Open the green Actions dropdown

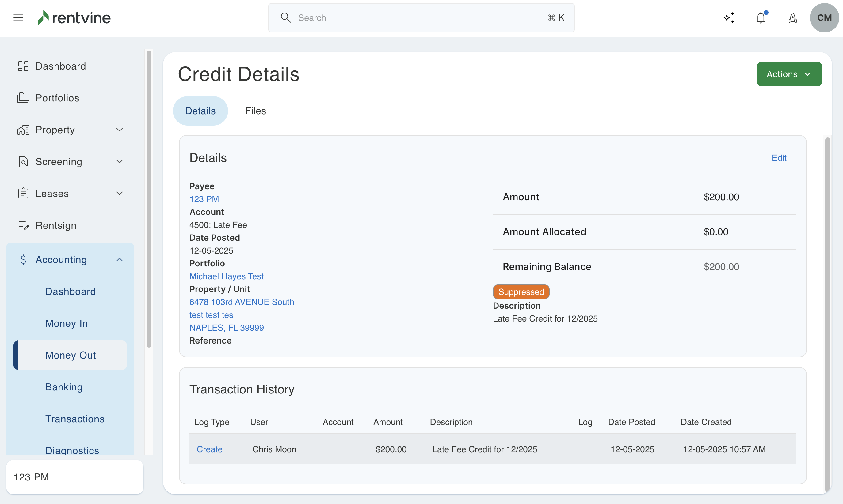coord(789,74)
